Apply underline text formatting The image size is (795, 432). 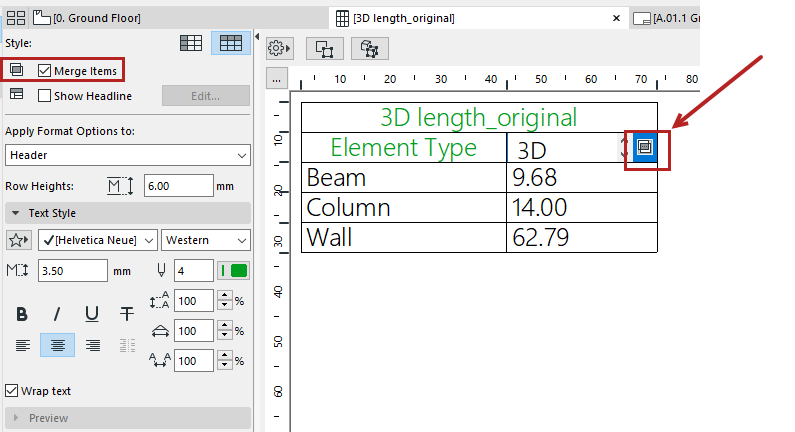coord(92,314)
